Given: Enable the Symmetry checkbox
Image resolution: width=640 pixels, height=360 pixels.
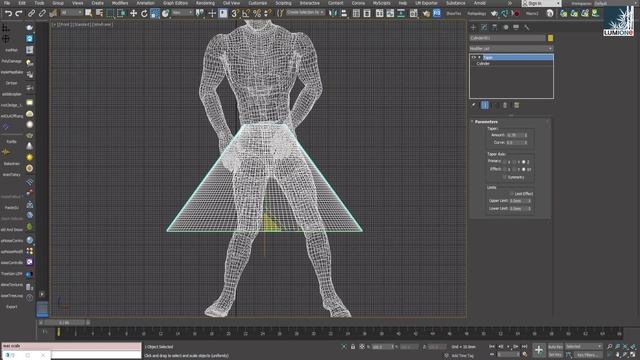Looking at the screenshot, I should click(505, 177).
